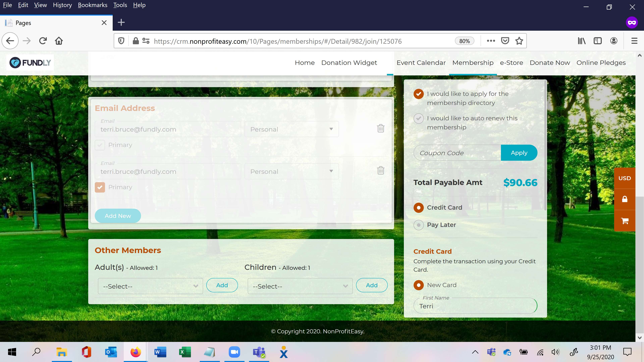
Task: Launch Zoom from the taskbar
Action: tap(234, 352)
